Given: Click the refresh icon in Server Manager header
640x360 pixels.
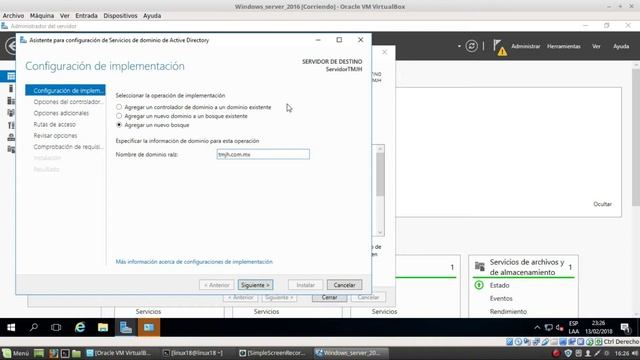Looking at the screenshot, I should 471,46.
